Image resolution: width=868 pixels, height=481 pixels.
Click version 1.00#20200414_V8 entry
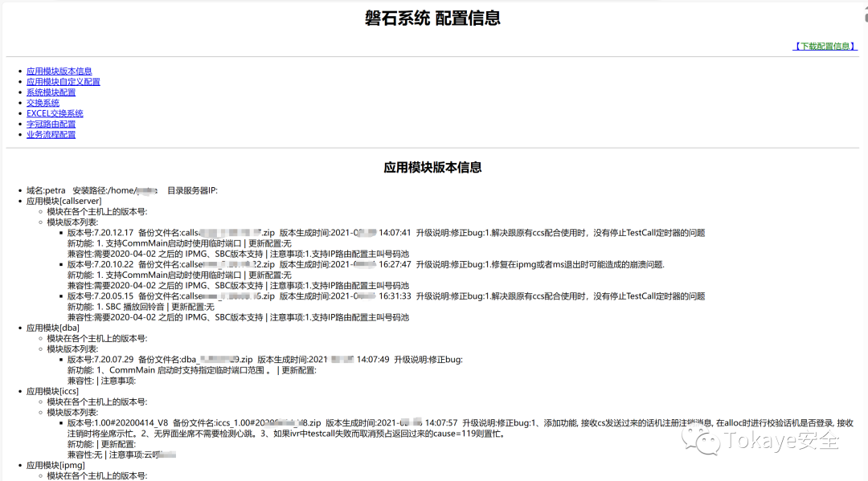click(x=117, y=423)
